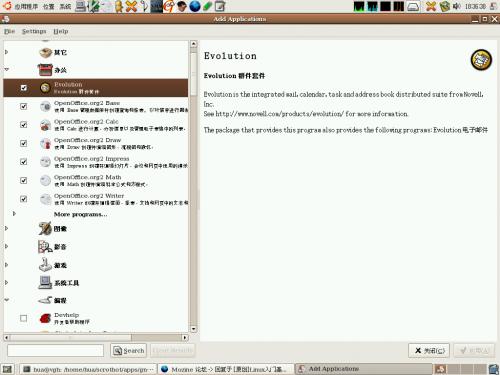Expand the 图像 graphics category arrow

tap(6, 228)
